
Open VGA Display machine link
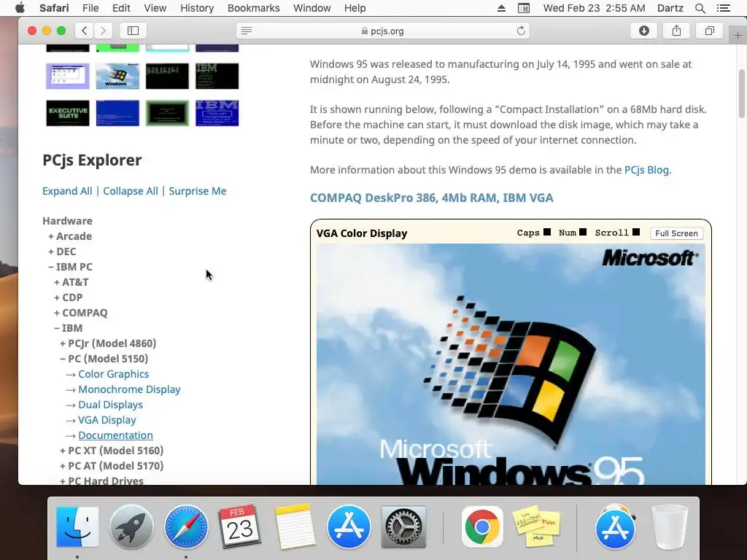click(107, 420)
